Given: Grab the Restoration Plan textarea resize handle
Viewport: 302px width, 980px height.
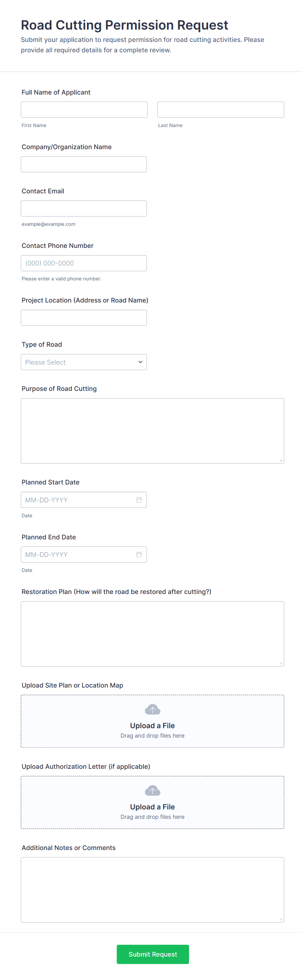Looking at the screenshot, I should point(281,663).
